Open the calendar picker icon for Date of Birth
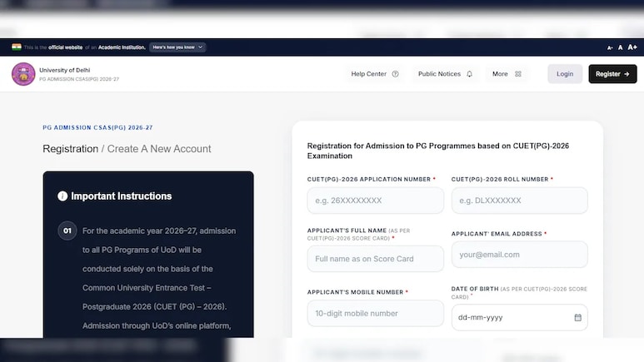The height and width of the screenshot is (362, 644). pyautogui.click(x=578, y=317)
